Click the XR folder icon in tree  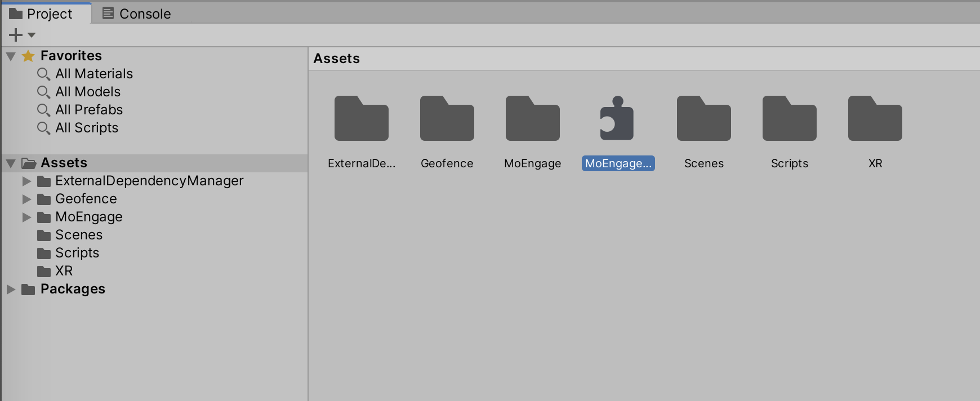(44, 271)
